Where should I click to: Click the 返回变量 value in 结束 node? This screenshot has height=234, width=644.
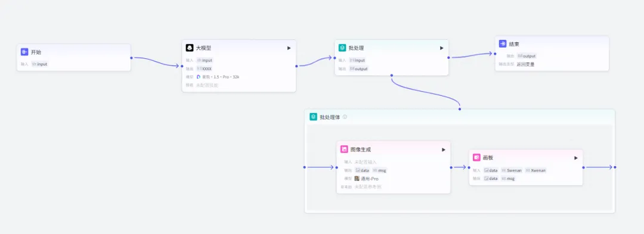point(526,64)
